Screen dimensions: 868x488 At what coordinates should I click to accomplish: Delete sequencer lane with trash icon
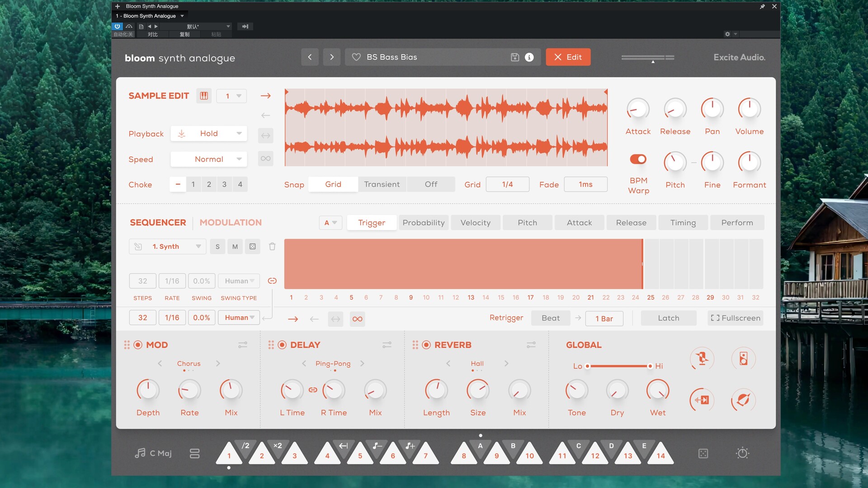click(x=272, y=246)
